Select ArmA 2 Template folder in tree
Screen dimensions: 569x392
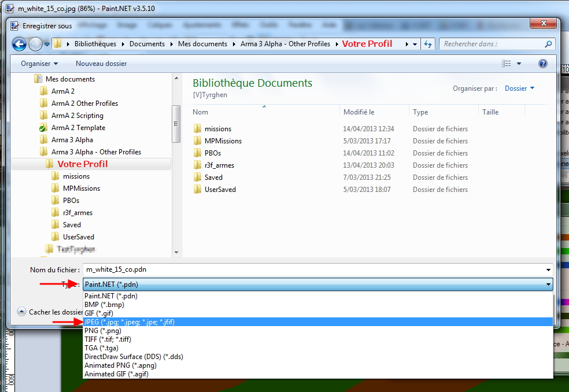[x=78, y=128]
